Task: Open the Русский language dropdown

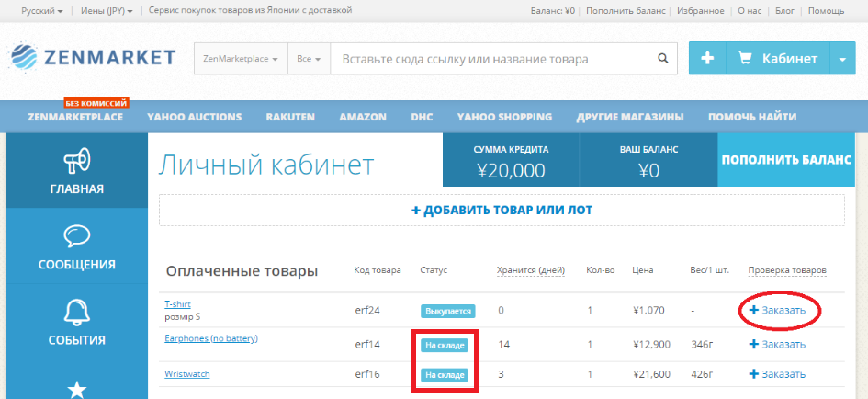Action: tap(42, 10)
